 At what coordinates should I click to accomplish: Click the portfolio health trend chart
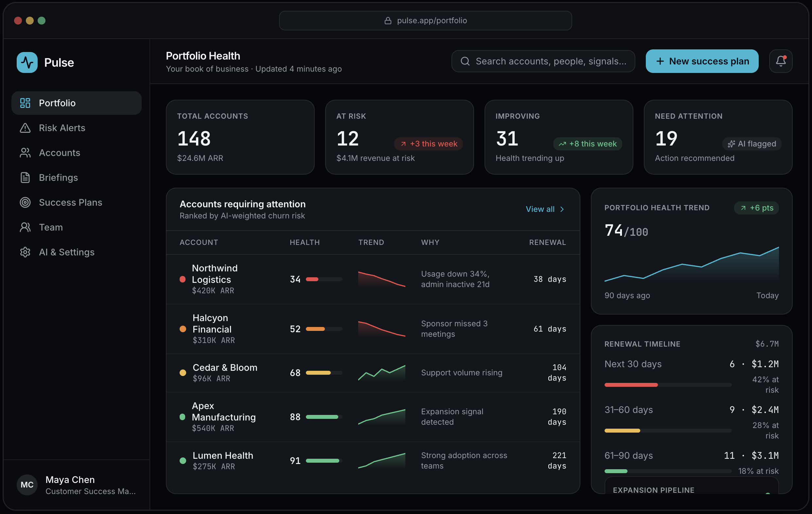tap(692, 265)
